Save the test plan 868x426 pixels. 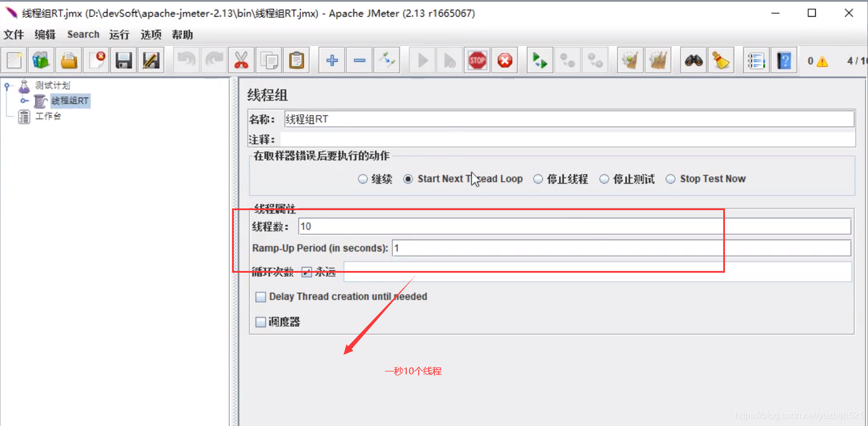click(x=124, y=60)
